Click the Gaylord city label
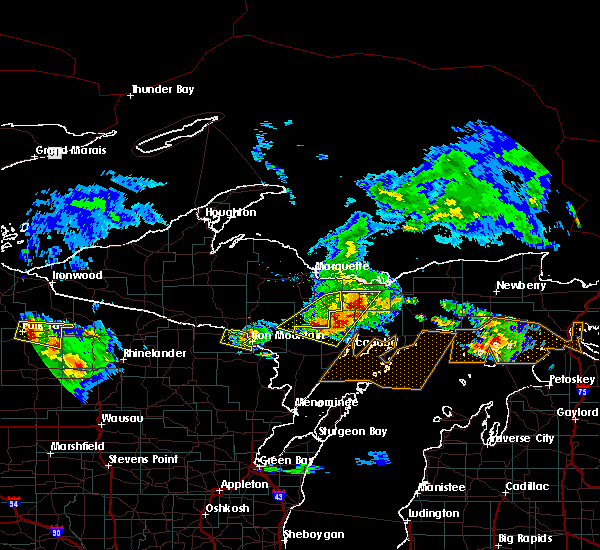The image size is (600, 550). tap(577, 412)
